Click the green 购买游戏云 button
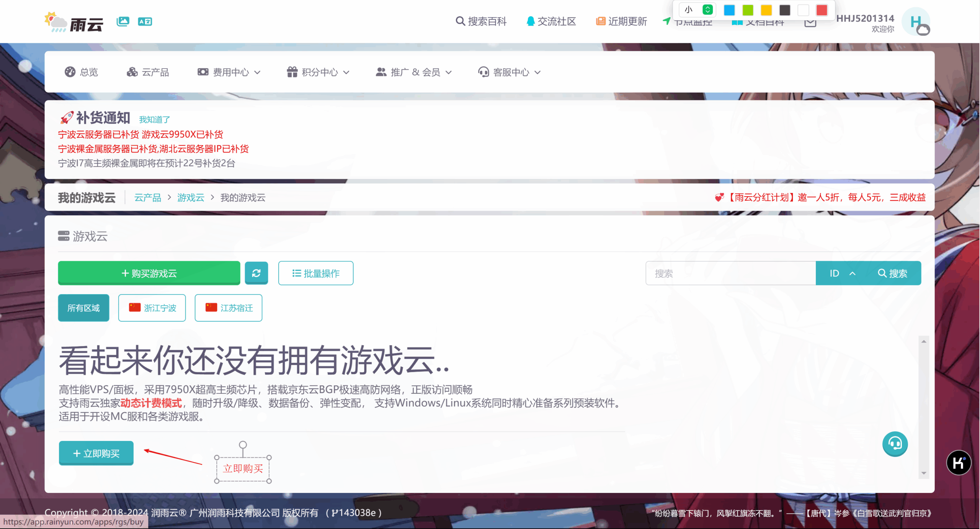 (x=149, y=273)
